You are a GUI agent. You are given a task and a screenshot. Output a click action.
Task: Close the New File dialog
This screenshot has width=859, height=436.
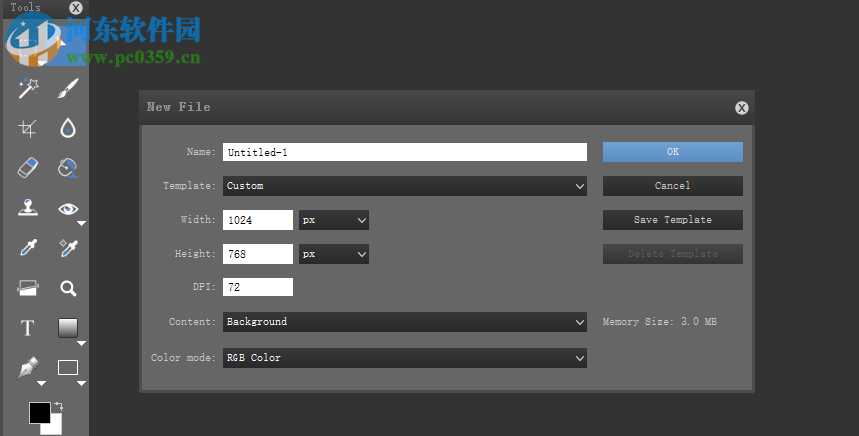tap(742, 108)
